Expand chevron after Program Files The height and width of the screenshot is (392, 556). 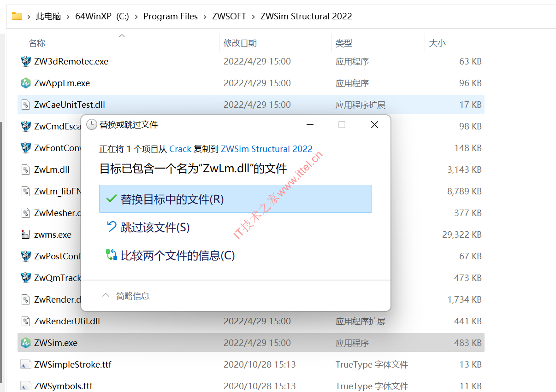coord(205,17)
